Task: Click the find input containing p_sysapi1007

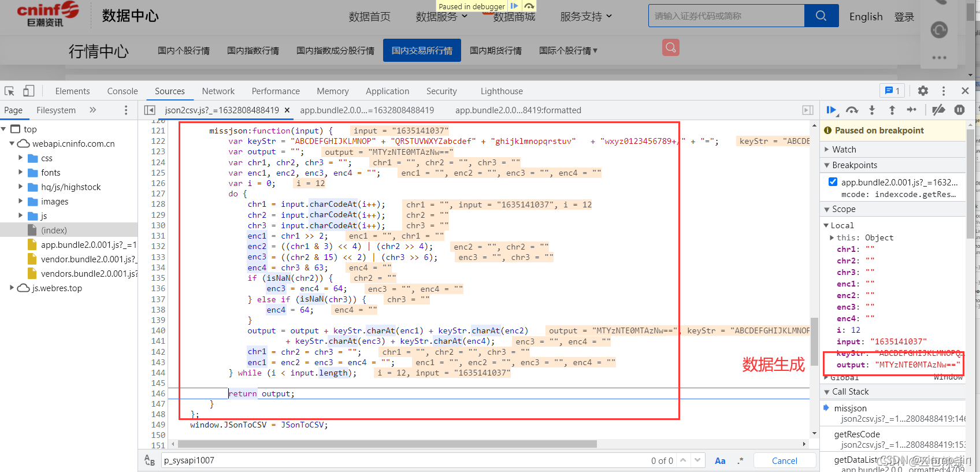Action: pyautogui.click(x=404, y=460)
